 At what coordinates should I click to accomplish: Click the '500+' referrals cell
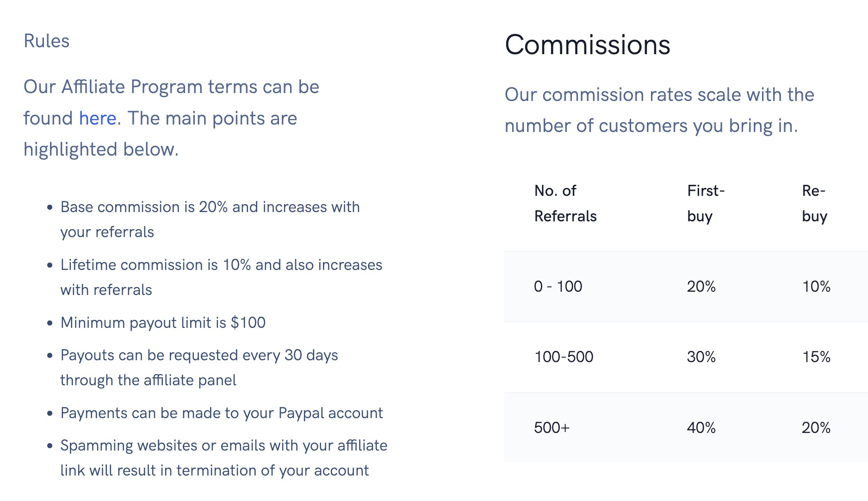click(x=552, y=427)
